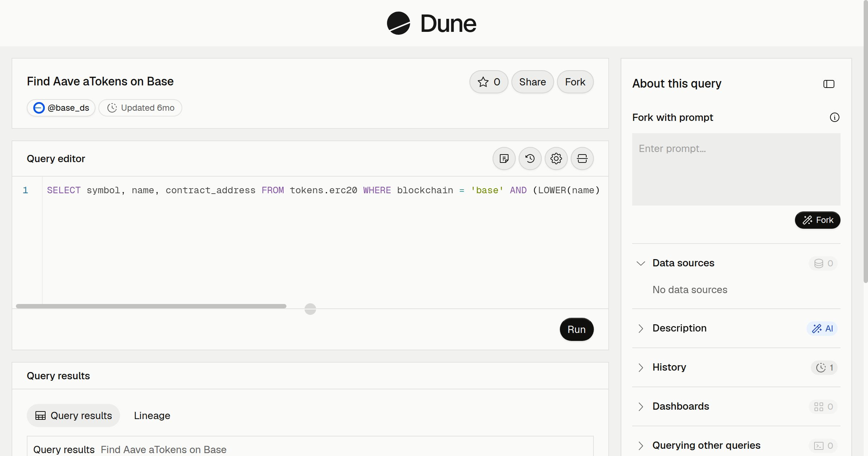Viewport: 868px width, 456px height.
Task: Expand the History section
Action: (641, 367)
